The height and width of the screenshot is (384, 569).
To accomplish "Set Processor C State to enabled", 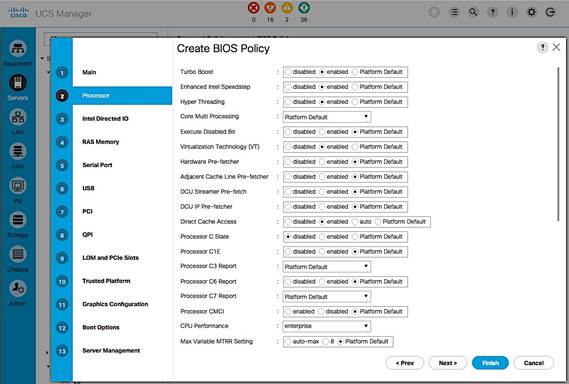I will pyautogui.click(x=322, y=237).
